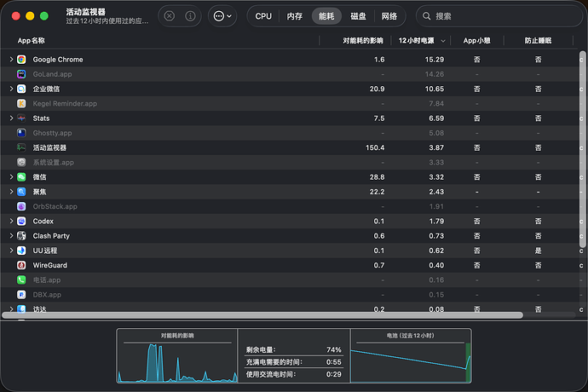This screenshot has width=588, height=392.
Task: Expand the Stats row
Action: [x=11, y=118]
